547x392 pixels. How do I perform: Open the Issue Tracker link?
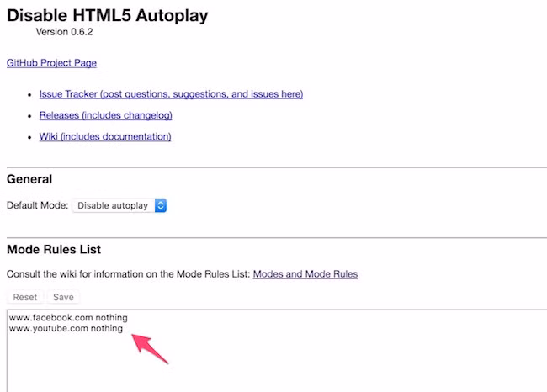tap(171, 94)
